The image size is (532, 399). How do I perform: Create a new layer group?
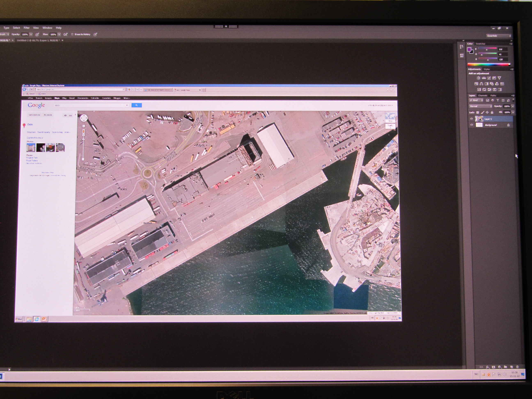506,367
